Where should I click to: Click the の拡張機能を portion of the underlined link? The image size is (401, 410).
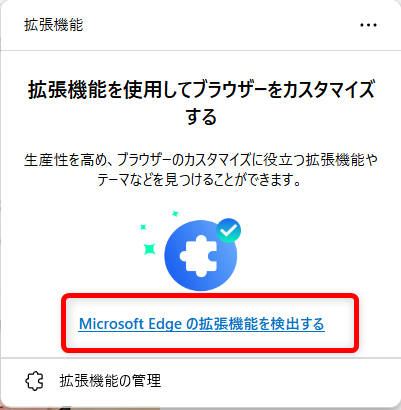coord(227,324)
